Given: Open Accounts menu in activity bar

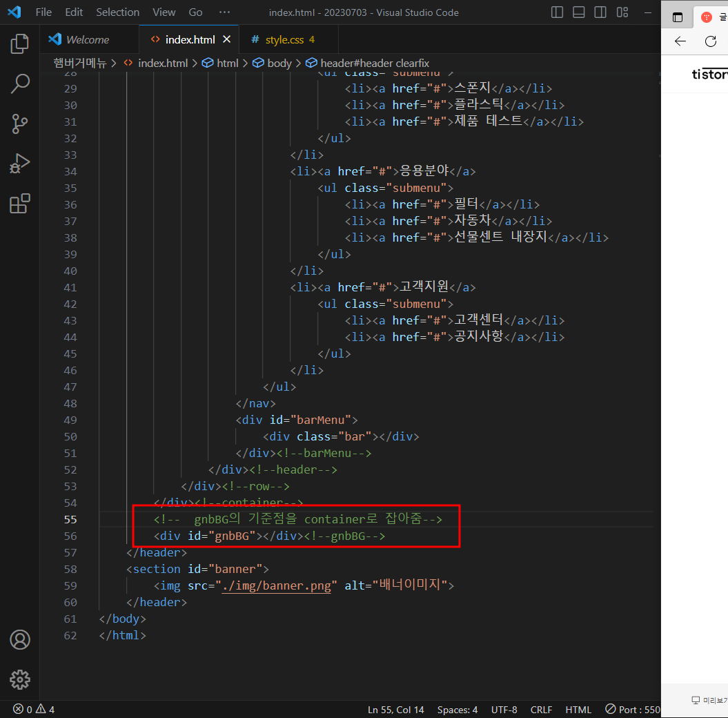Looking at the screenshot, I should 20,639.
